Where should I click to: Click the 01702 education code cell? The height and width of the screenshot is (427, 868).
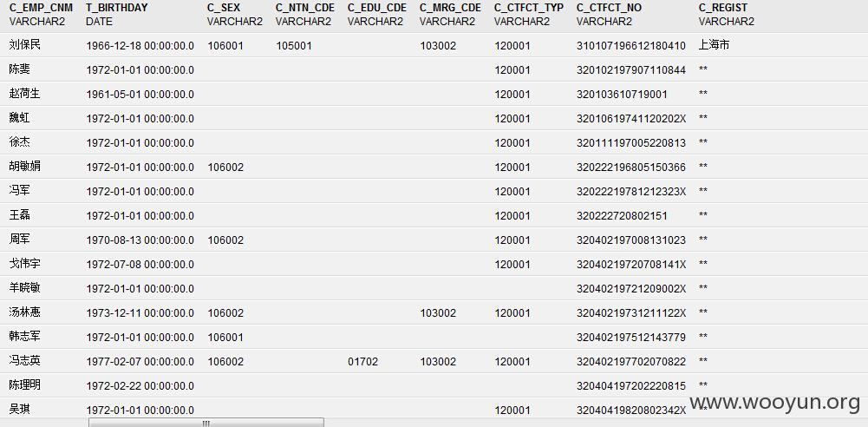coord(363,362)
